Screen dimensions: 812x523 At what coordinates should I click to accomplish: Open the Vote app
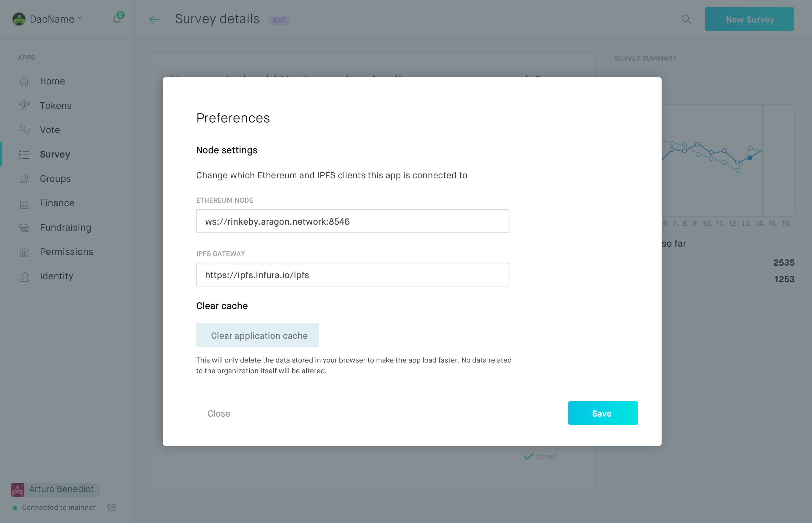(50, 130)
